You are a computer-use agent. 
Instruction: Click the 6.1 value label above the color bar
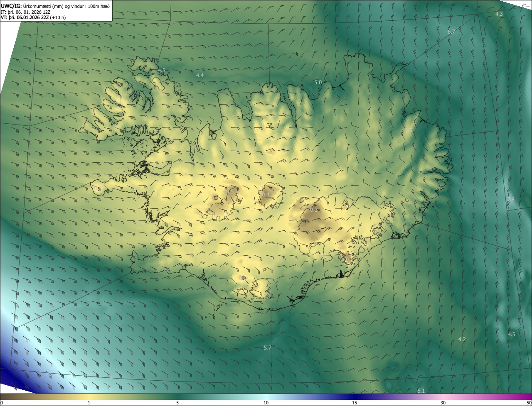421,391
